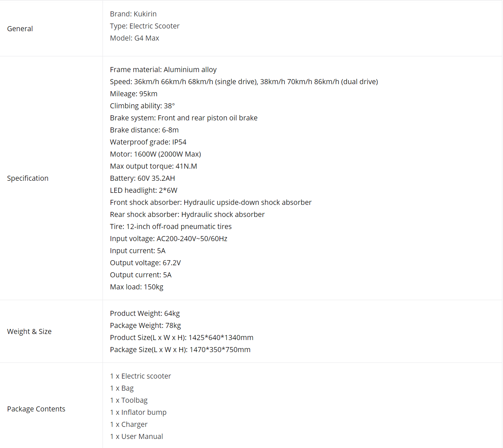Select the Product Weight: 64kg line
This screenshot has height=448, width=503.
tap(144, 314)
